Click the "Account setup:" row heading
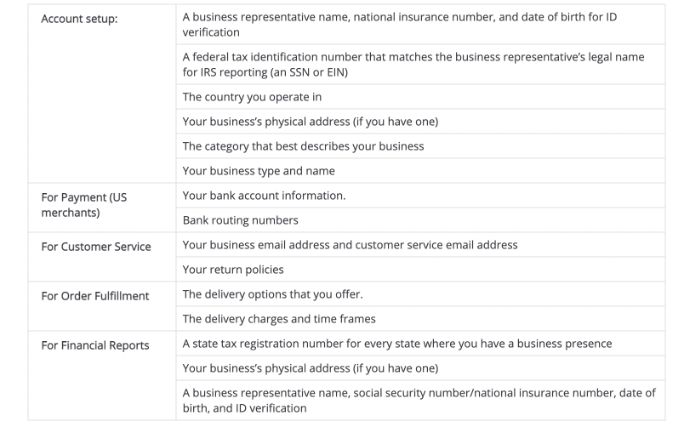The width and height of the screenshot is (684, 427). pos(80,19)
